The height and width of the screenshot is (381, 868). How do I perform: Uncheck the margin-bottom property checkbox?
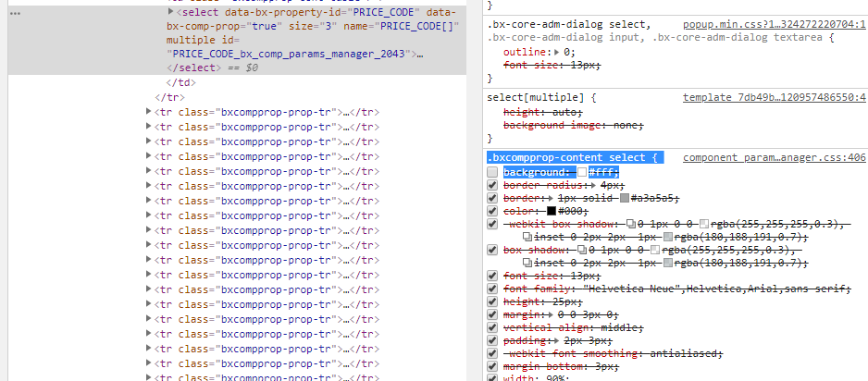point(492,366)
